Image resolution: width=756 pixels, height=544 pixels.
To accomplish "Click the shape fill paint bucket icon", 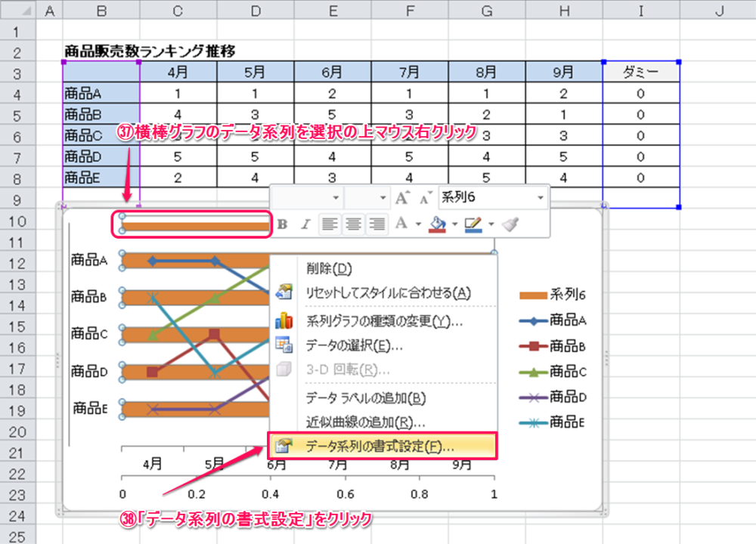I will (x=438, y=224).
